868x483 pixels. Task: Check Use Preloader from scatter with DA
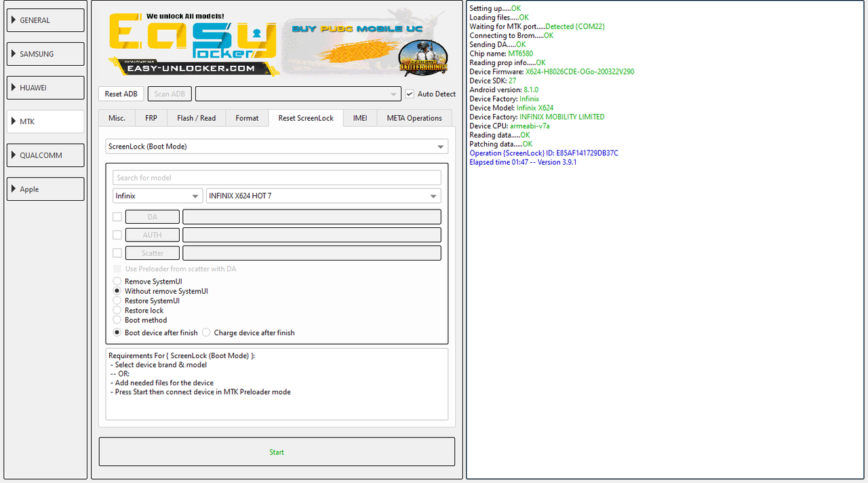pos(117,269)
